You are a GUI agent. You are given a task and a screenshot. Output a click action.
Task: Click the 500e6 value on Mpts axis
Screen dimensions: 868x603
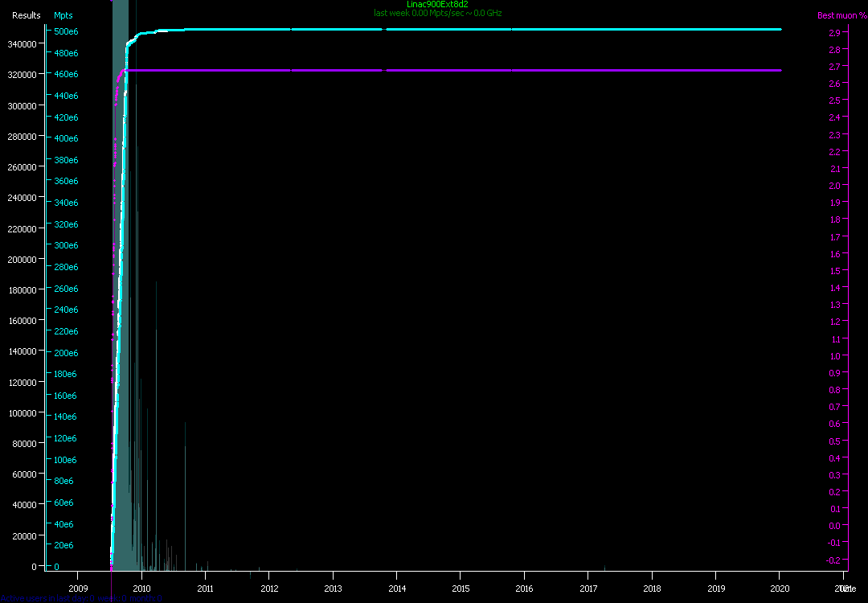[x=66, y=31]
